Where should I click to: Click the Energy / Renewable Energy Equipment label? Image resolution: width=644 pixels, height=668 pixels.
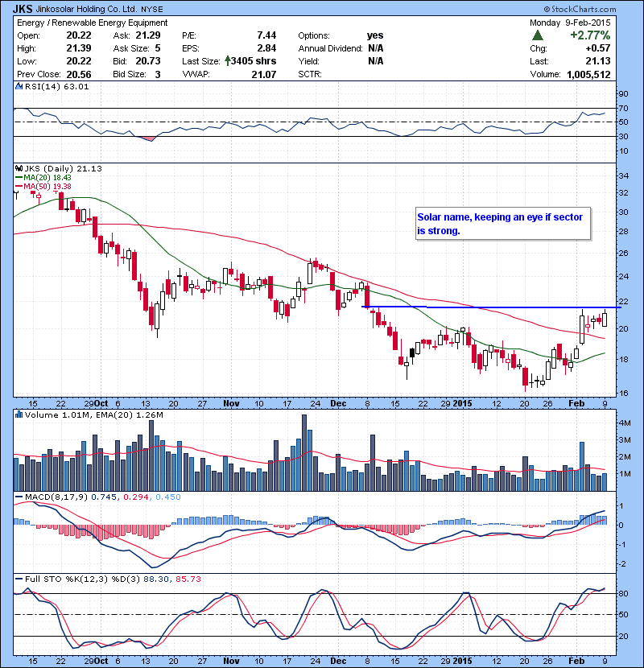coord(92,23)
